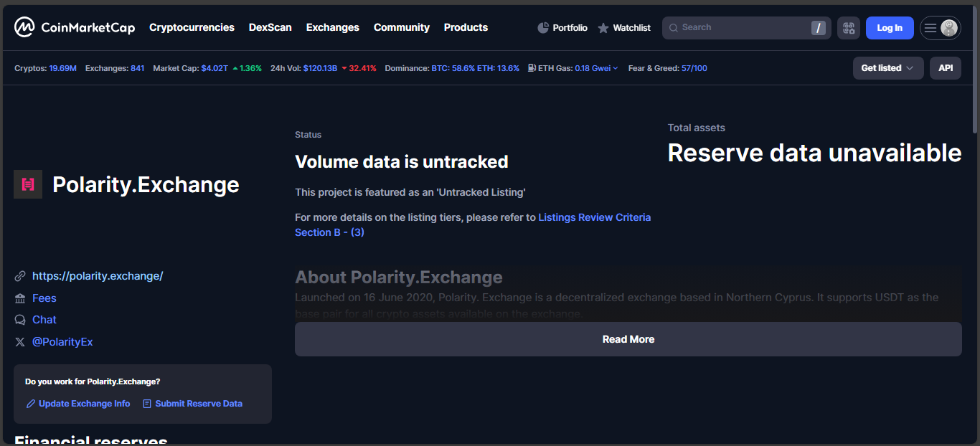Open the Listings Review Criteria link
The height and width of the screenshot is (446, 980).
pos(594,217)
